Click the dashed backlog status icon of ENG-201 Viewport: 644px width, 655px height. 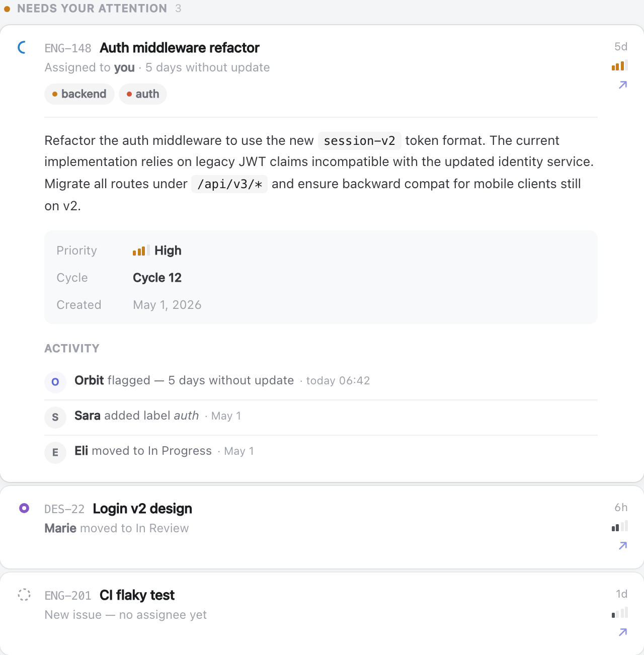pyautogui.click(x=24, y=595)
